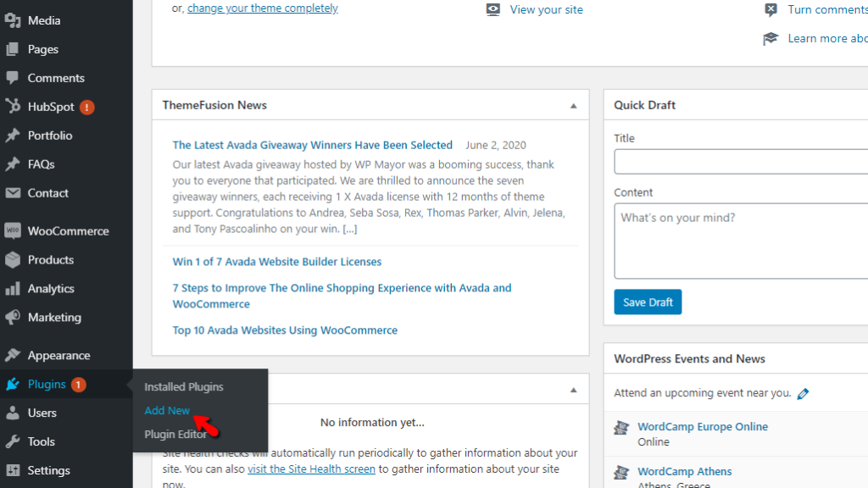The height and width of the screenshot is (488, 868).
Task: Click the 'What's on your mind?' content box
Action: [x=741, y=241]
